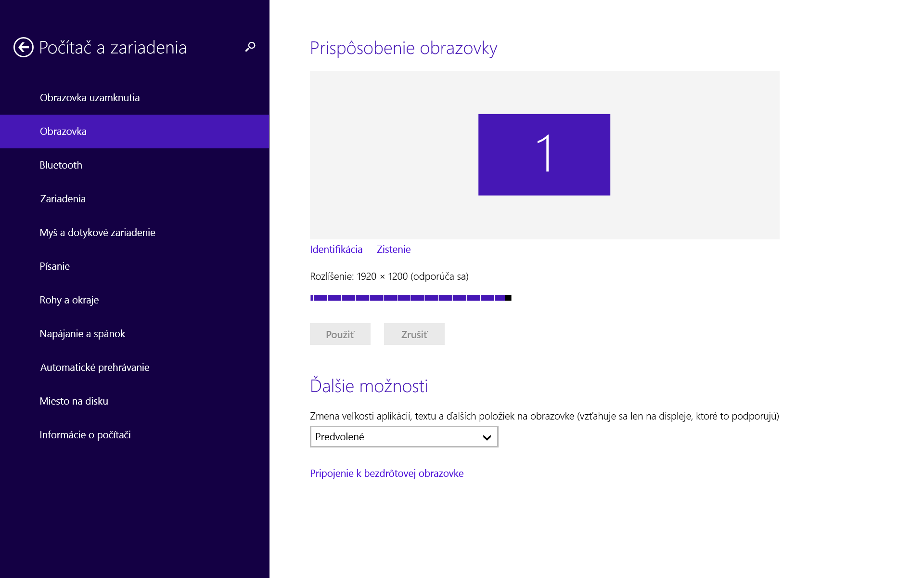Open the Predvolené size dropdown
Screen dimensions: 924x578
(404, 437)
